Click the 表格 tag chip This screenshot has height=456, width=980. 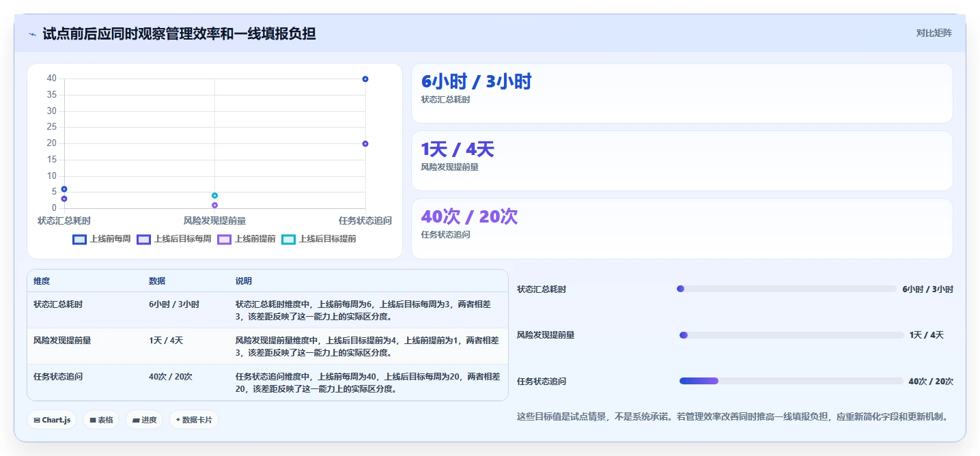tap(102, 420)
